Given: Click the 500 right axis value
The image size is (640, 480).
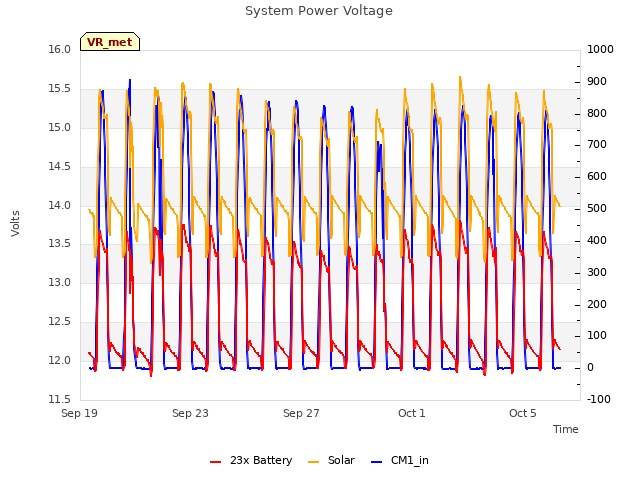Looking at the screenshot, I should click(597, 208).
